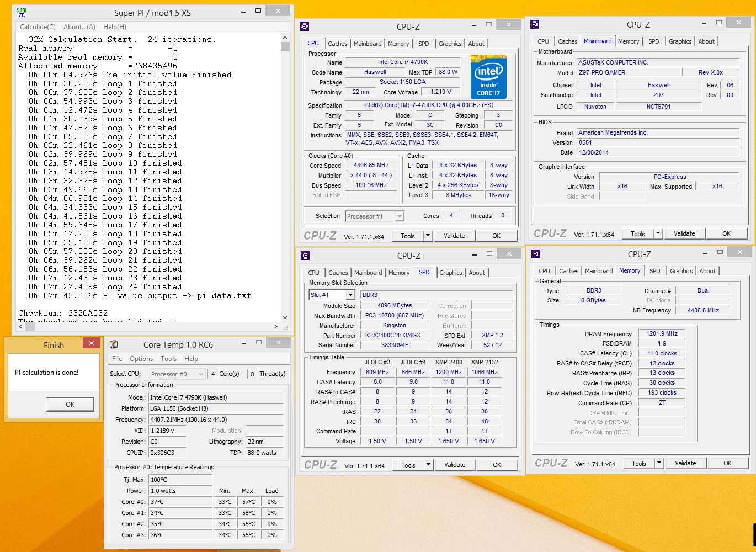Image resolution: width=756 pixels, height=552 pixels.
Task: Select the SPD tab in Mainboard CPU-Z window
Action: [654, 41]
